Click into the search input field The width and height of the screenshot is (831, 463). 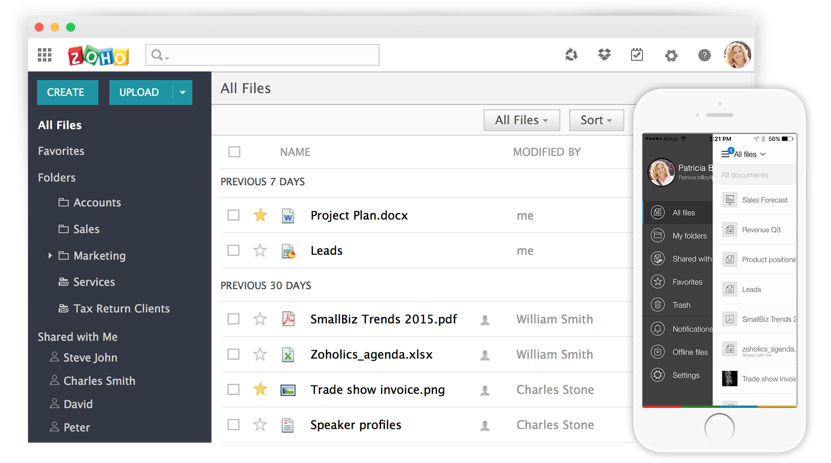point(262,55)
